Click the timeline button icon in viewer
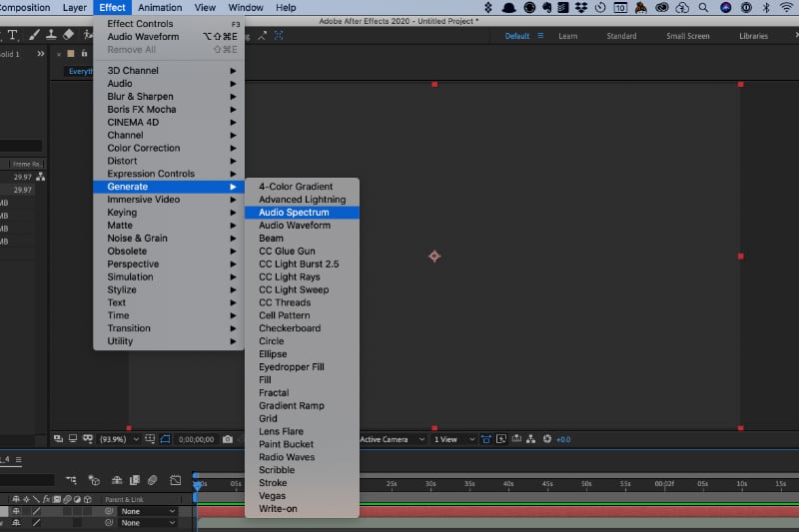Screen dimensions: 799x532 pyautogui.click(x=516, y=439)
